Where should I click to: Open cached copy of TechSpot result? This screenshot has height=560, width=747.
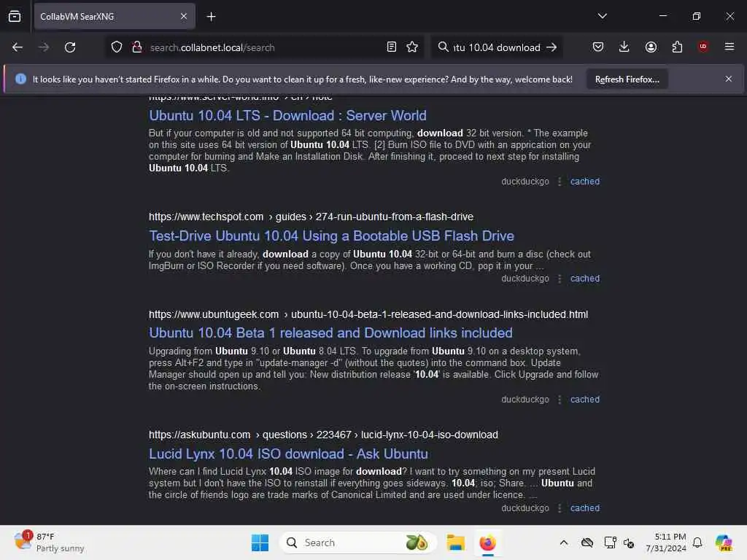click(584, 279)
